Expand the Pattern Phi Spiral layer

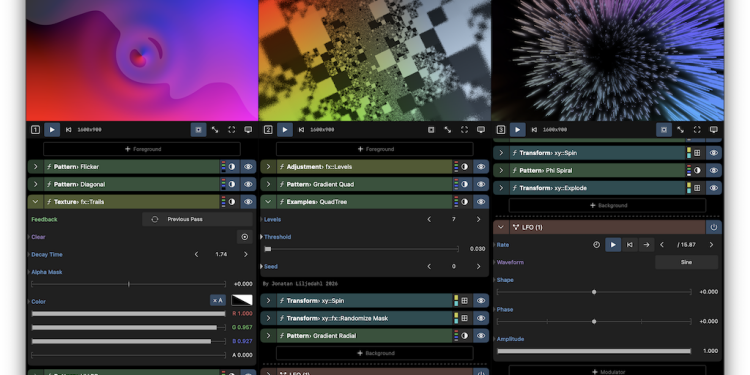(x=501, y=170)
